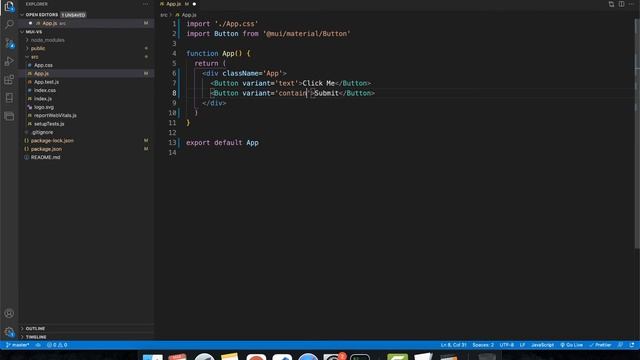
Task: Click src in the breadcrumb path
Action: (164, 15)
